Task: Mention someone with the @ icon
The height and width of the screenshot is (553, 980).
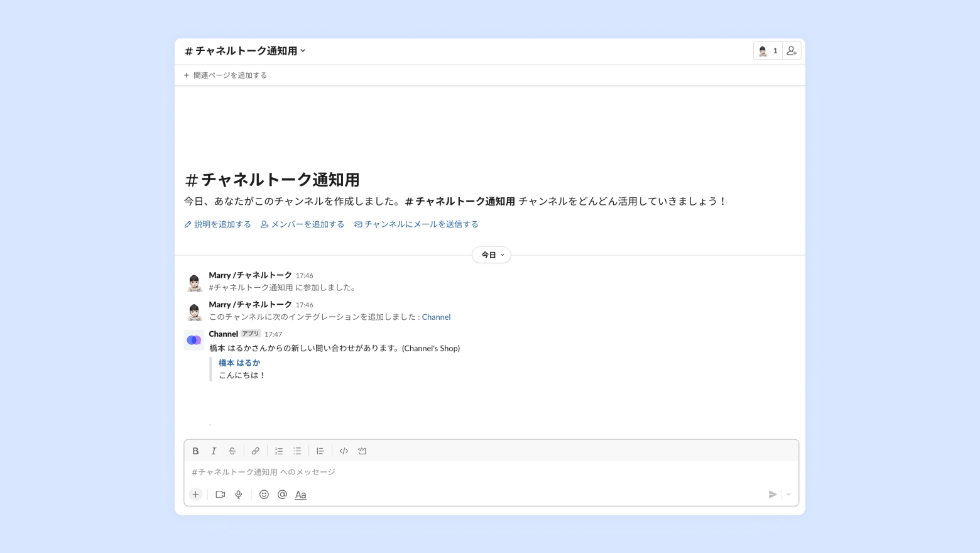Action: coord(283,495)
